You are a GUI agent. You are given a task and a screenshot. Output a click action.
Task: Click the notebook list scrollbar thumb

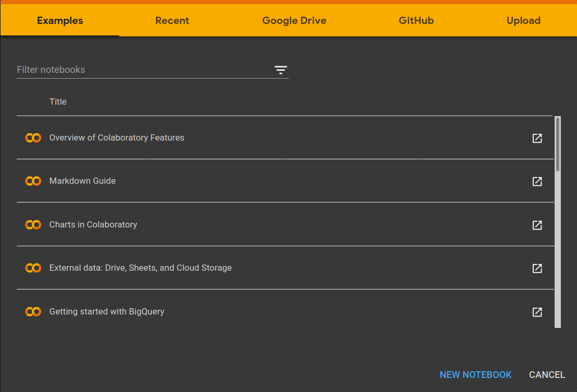click(558, 144)
